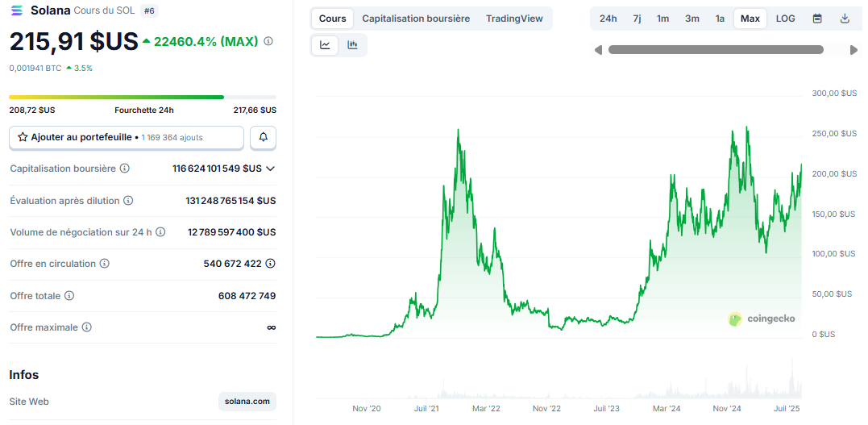Click the Fourchette 24h label
This screenshot has height=425, width=868.
coord(144,110)
